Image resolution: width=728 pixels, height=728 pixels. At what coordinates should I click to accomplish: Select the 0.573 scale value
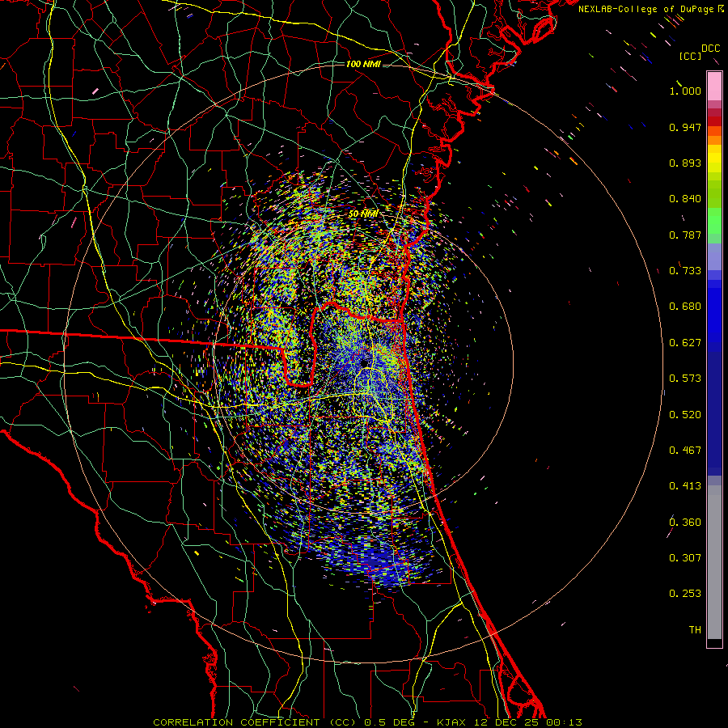(x=685, y=379)
